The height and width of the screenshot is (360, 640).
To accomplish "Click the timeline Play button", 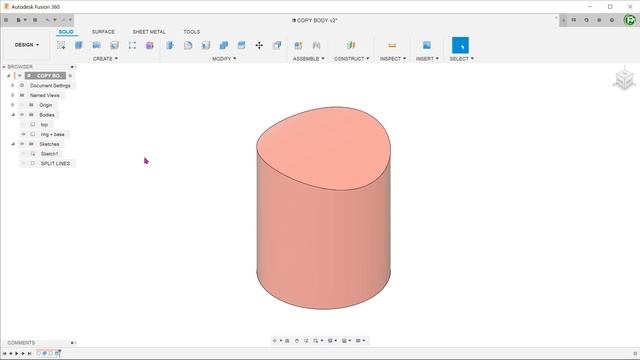I will [x=17, y=353].
